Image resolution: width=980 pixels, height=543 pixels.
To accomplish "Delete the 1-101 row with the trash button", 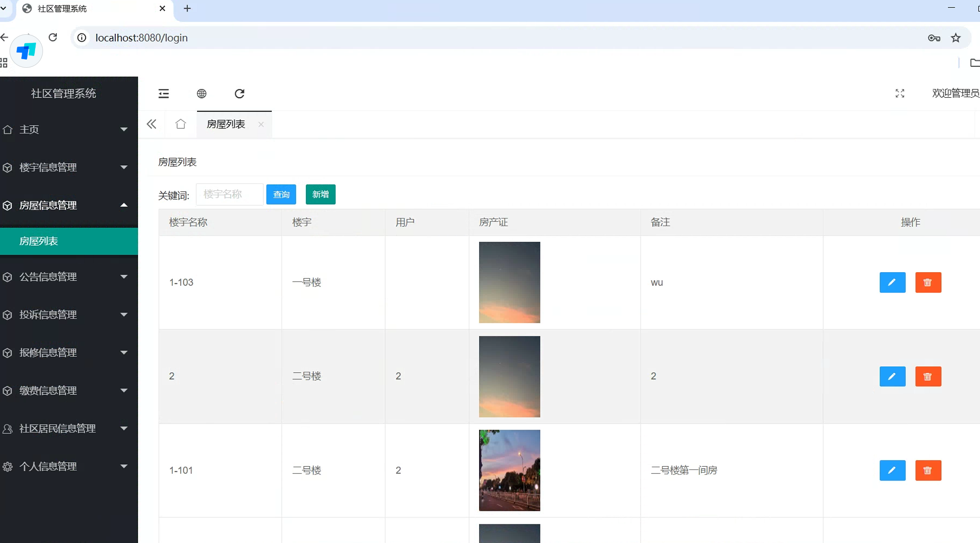I will [x=928, y=471].
